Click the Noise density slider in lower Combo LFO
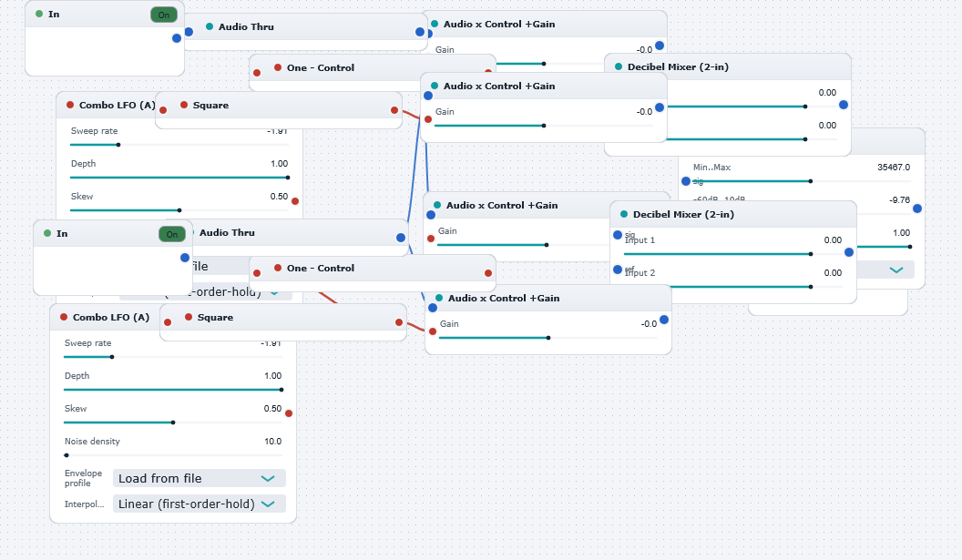The image size is (962, 560). pos(173,455)
